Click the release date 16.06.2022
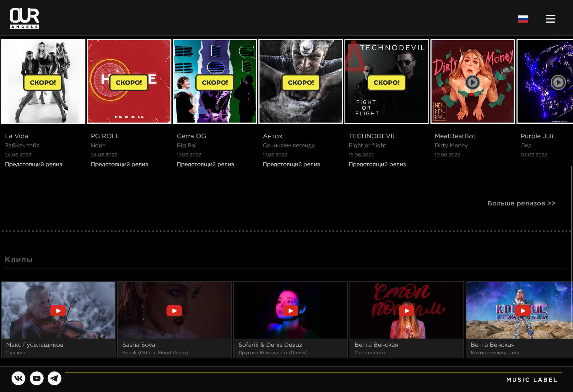 tap(361, 155)
